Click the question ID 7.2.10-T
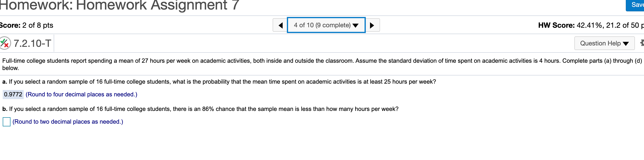 pos(33,43)
